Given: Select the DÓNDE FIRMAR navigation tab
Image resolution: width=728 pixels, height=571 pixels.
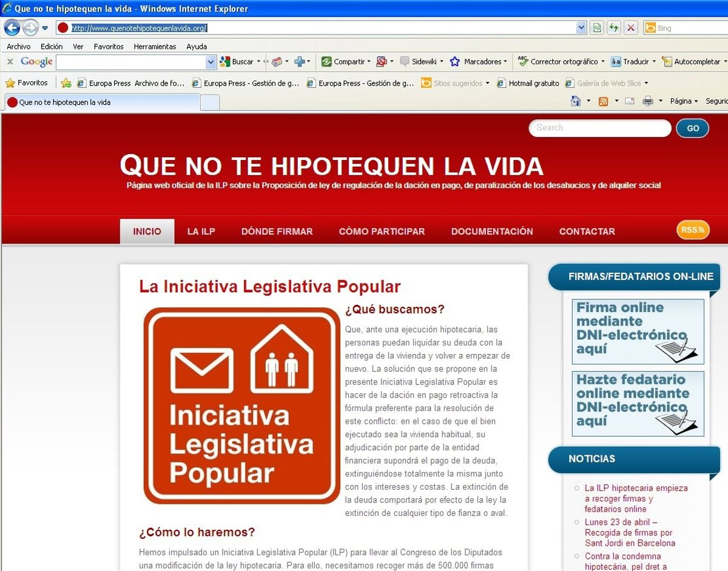Looking at the screenshot, I should 277,232.
